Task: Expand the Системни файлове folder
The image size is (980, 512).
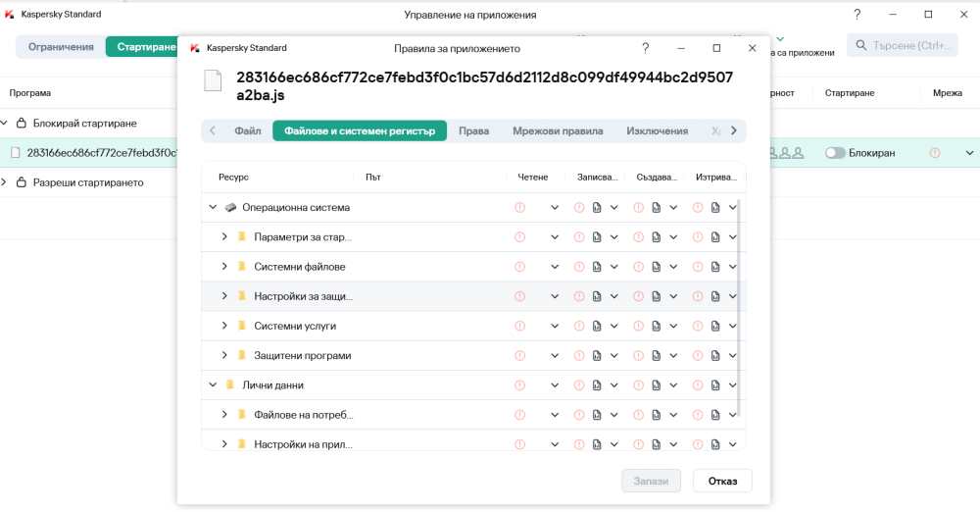Action: point(224,267)
